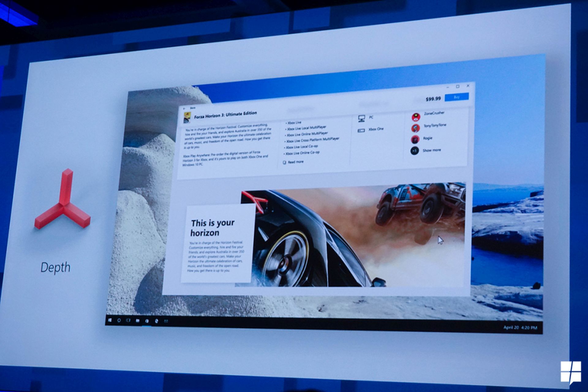Click the Show more friends link

pyautogui.click(x=432, y=150)
